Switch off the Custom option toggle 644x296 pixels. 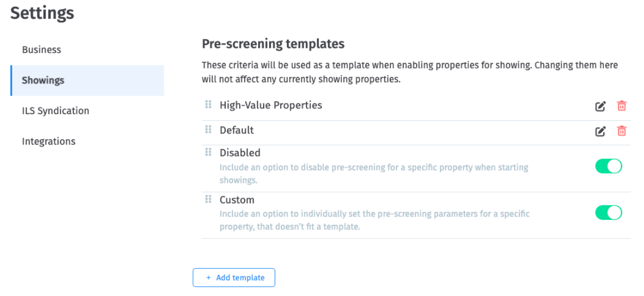coord(608,213)
